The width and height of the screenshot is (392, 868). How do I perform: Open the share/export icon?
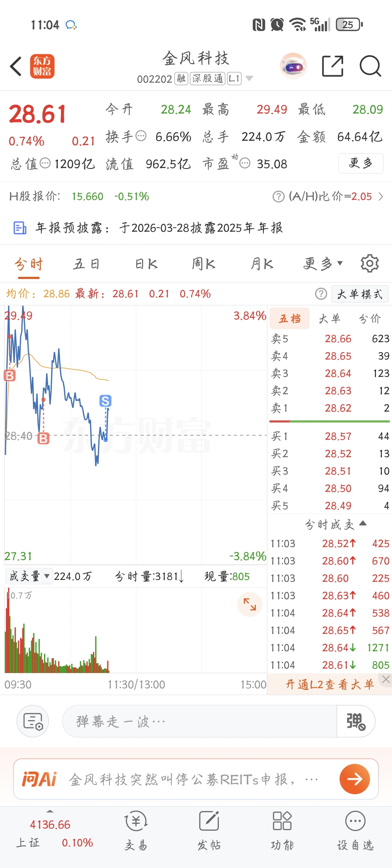[332, 66]
